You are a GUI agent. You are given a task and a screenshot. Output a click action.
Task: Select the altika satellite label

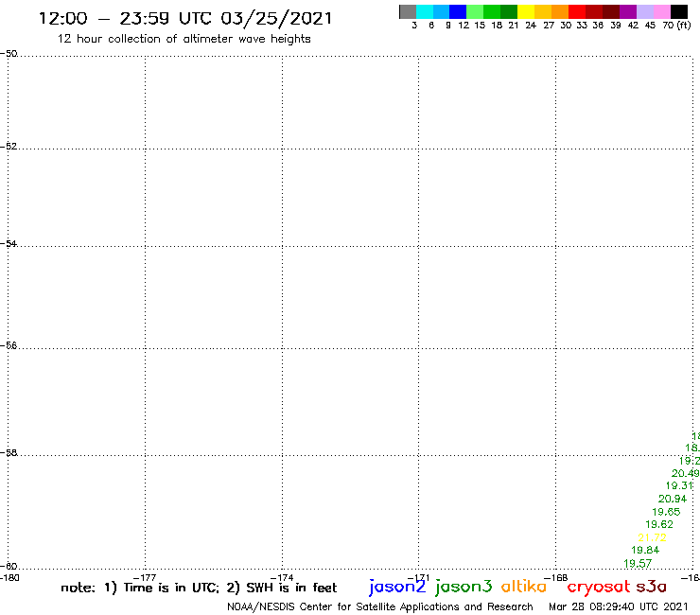[524, 587]
